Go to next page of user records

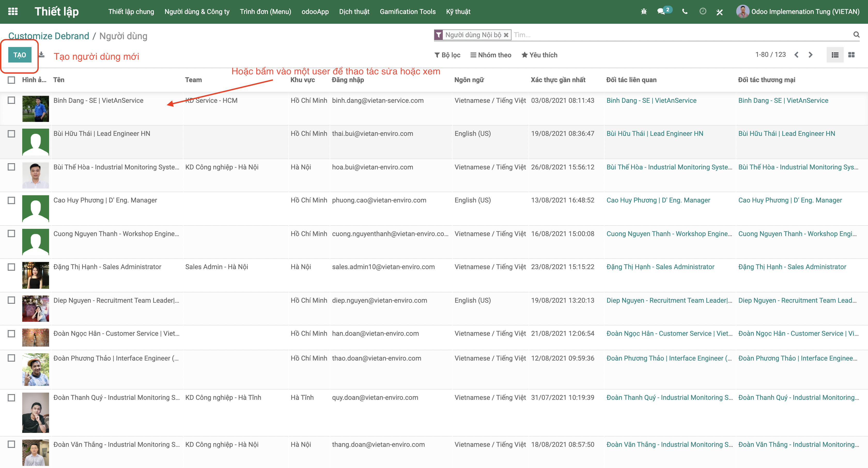click(x=810, y=55)
